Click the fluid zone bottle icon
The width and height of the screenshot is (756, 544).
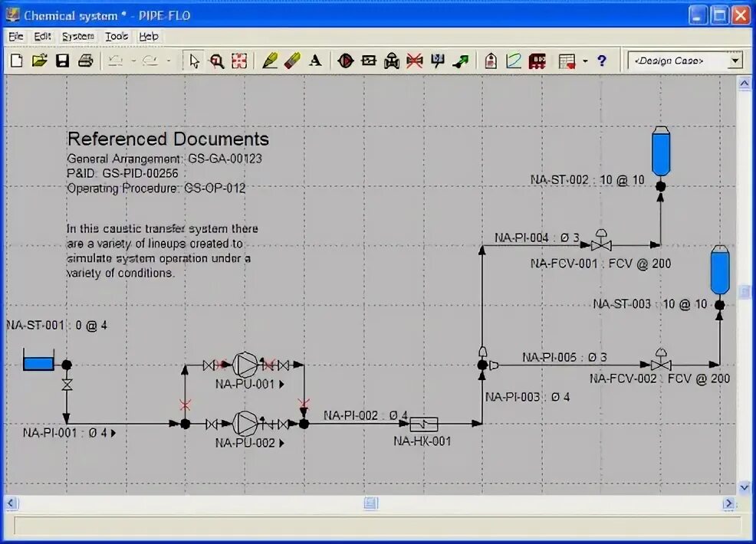pos(491,61)
